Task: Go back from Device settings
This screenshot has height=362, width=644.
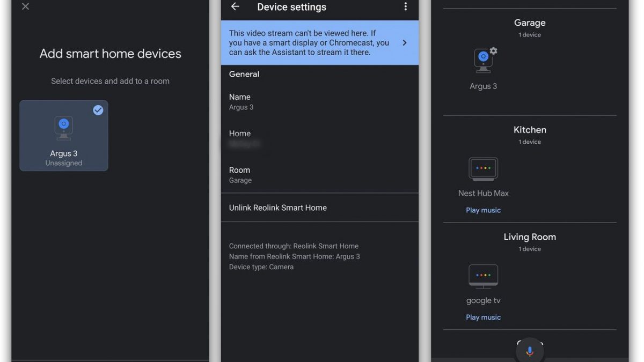Action: [x=235, y=7]
